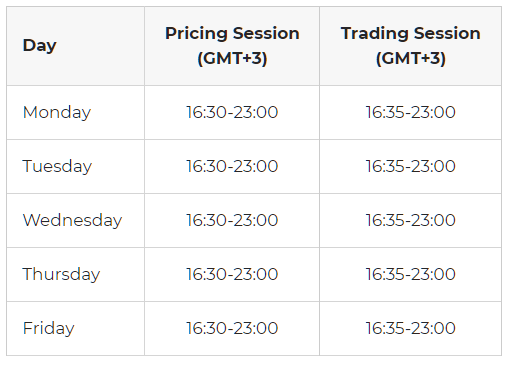Select Monday pricing session 16:30-23:00 cell
This screenshot has height=365, width=509.
[232, 112]
